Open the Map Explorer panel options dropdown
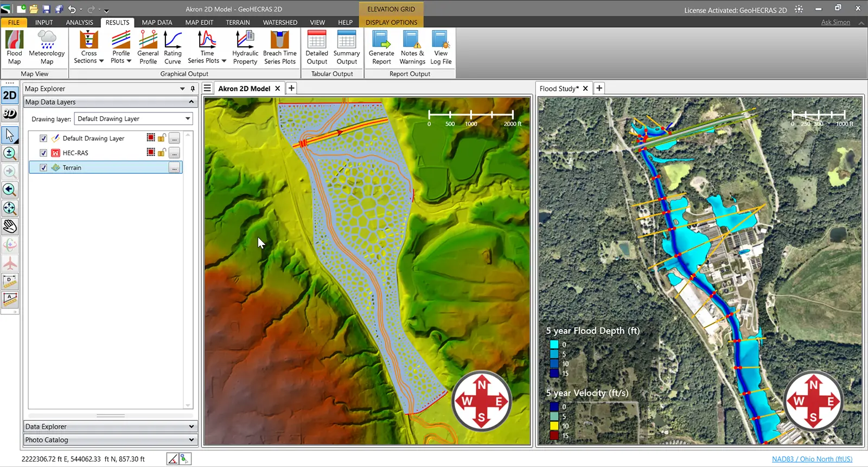868x467 pixels. [x=182, y=89]
